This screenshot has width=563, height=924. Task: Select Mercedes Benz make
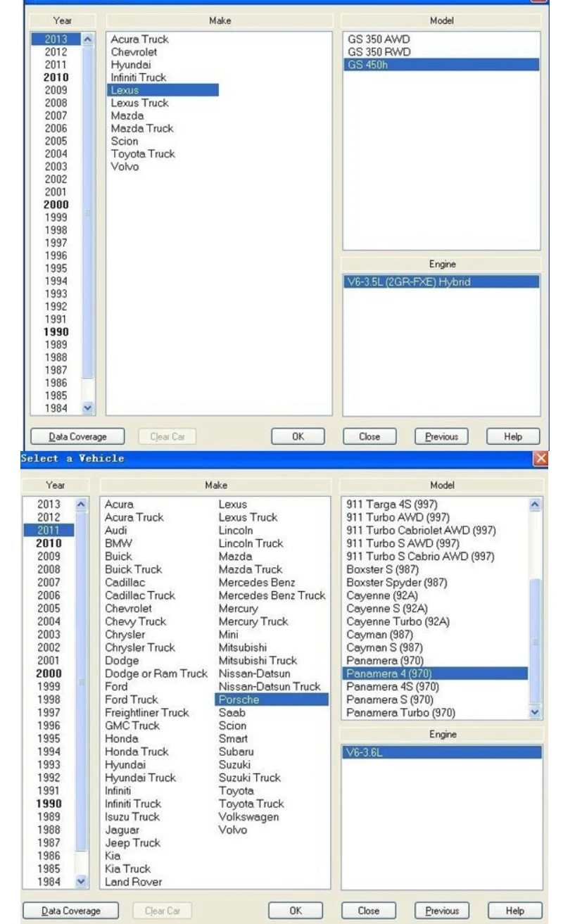pos(257,582)
